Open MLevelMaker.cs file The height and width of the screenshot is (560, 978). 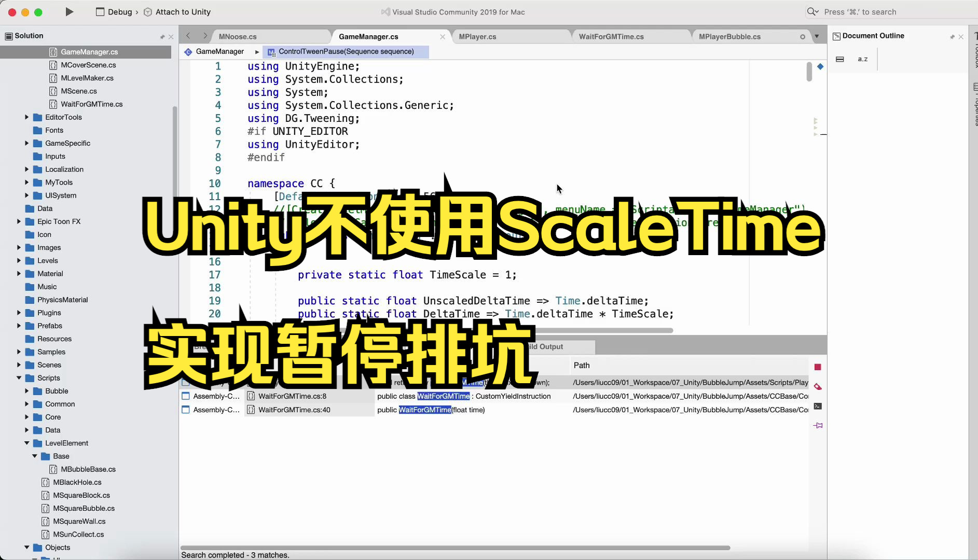(87, 78)
